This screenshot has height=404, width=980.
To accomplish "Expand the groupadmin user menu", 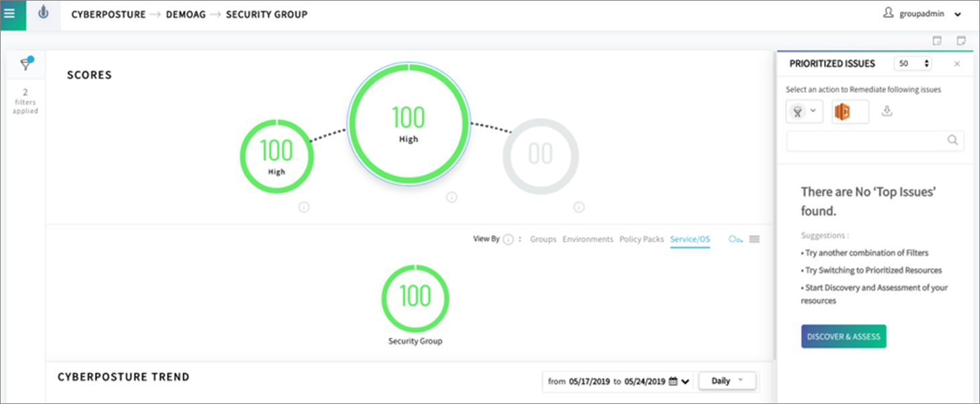I will pyautogui.click(x=957, y=14).
